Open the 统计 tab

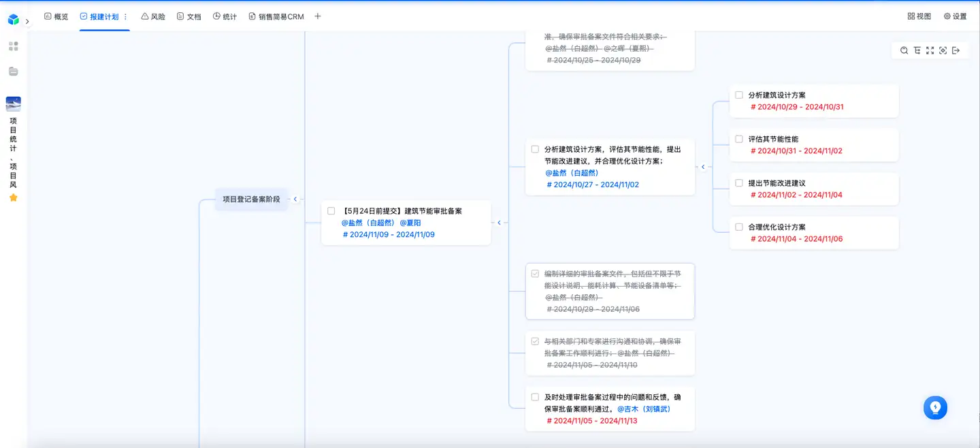click(x=225, y=16)
